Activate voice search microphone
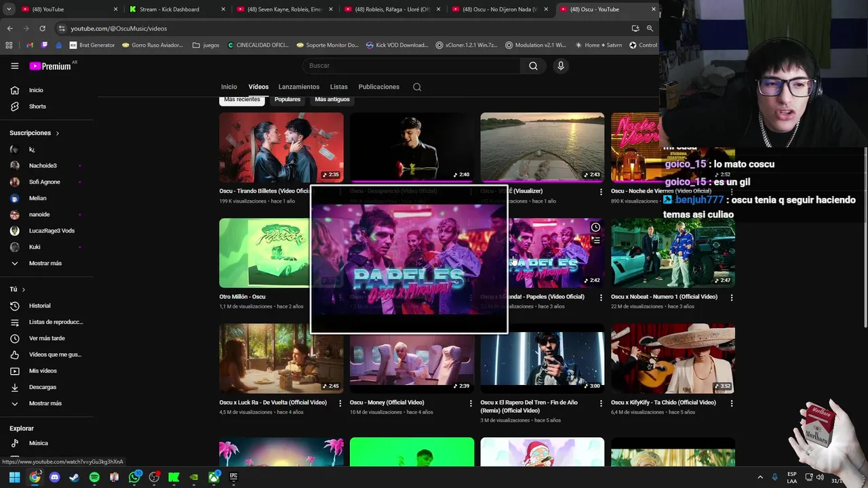Image resolution: width=868 pixels, height=488 pixels. [560, 66]
